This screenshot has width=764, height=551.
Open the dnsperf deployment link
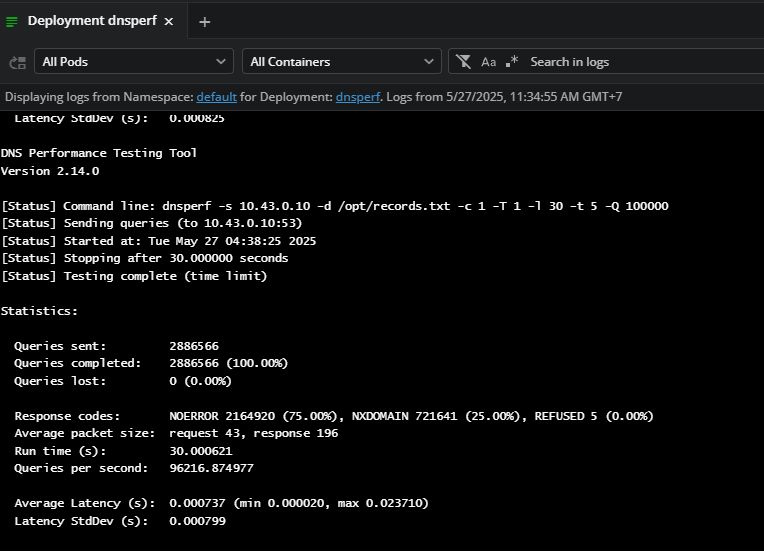click(358, 97)
